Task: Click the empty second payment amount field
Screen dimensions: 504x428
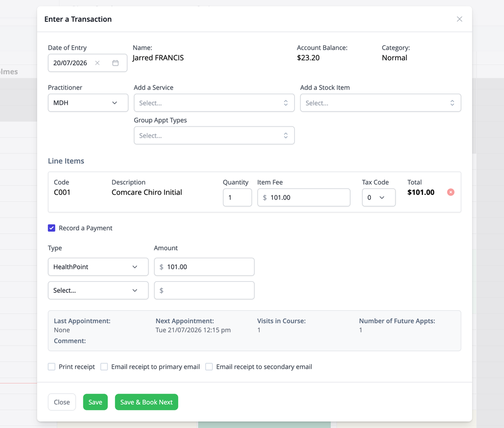Action: [204, 290]
